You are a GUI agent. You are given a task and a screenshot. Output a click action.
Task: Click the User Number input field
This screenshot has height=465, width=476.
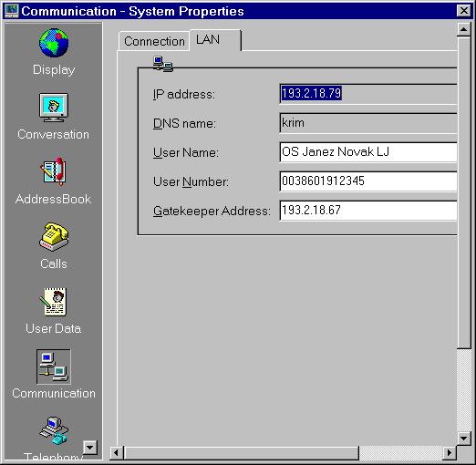(x=368, y=181)
